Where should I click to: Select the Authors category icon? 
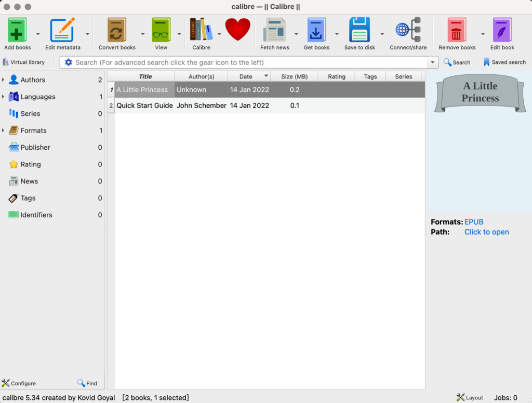[x=14, y=80]
